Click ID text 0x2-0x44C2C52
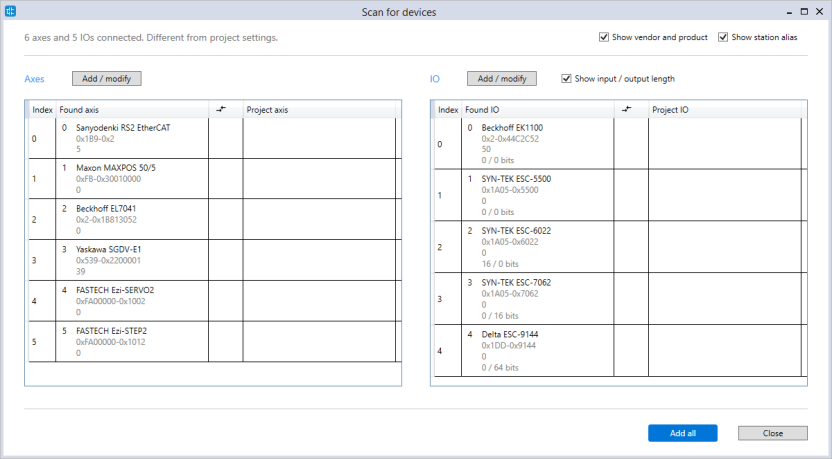 click(x=510, y=139)
